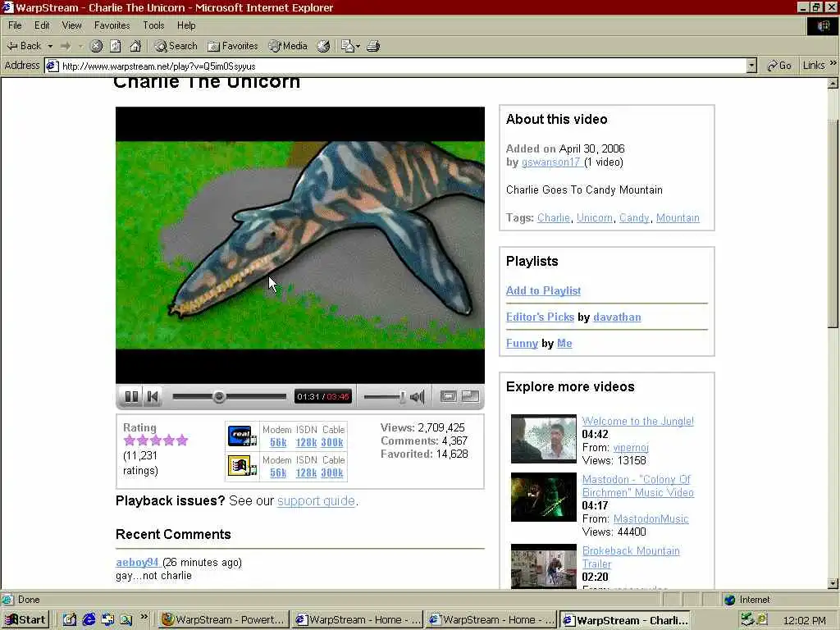This screenshot has height=630, width=840.
Task: Click the page scrollbar down arrow
Action: [833, 583]
